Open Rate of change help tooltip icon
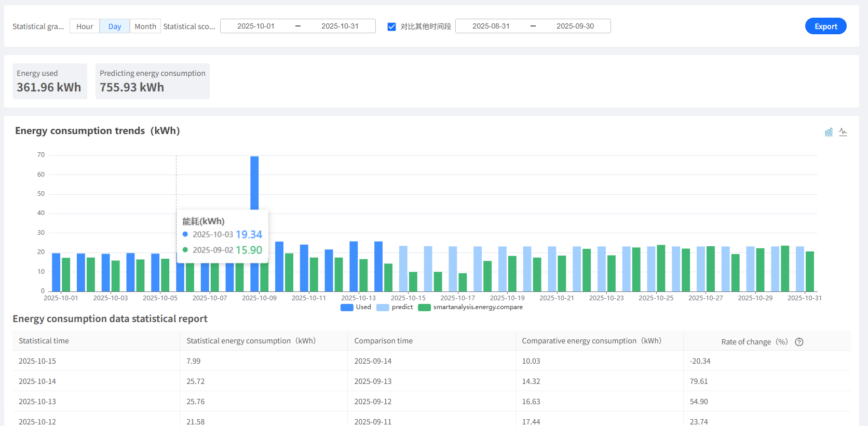868x426 pixels. click(799, 342)
